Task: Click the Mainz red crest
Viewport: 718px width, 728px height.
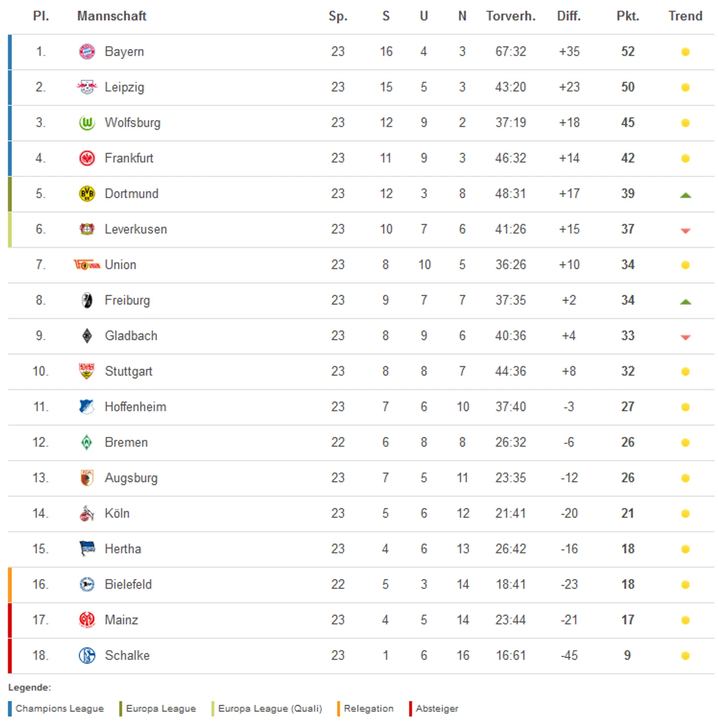Action: 87,620
